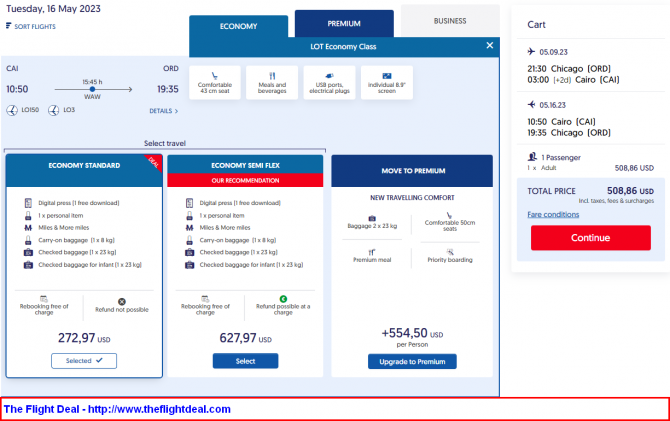The width and height of the screenshot is (670, 421).
Task: Click Baggage 2 x 23 kg premium icon
Action: [372, 218]
